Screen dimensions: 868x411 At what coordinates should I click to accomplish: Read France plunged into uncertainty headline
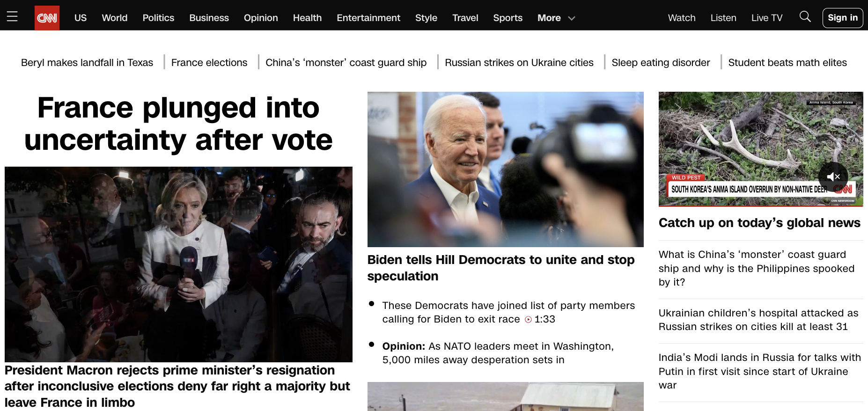tap(178, 124)
